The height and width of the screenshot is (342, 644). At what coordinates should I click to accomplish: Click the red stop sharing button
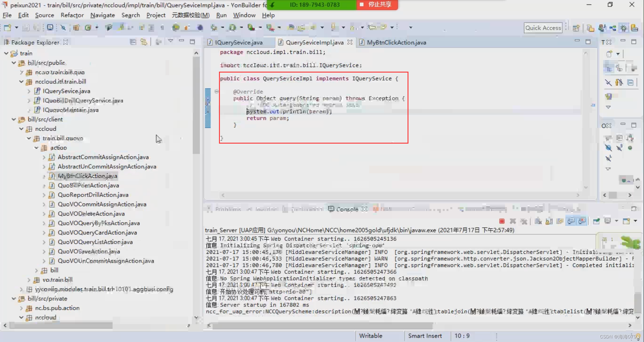pos(377,5)
